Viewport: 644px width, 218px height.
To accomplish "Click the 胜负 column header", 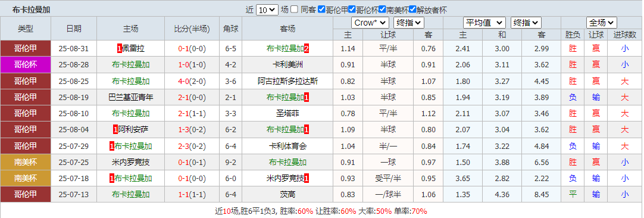I will coord(573,35).
